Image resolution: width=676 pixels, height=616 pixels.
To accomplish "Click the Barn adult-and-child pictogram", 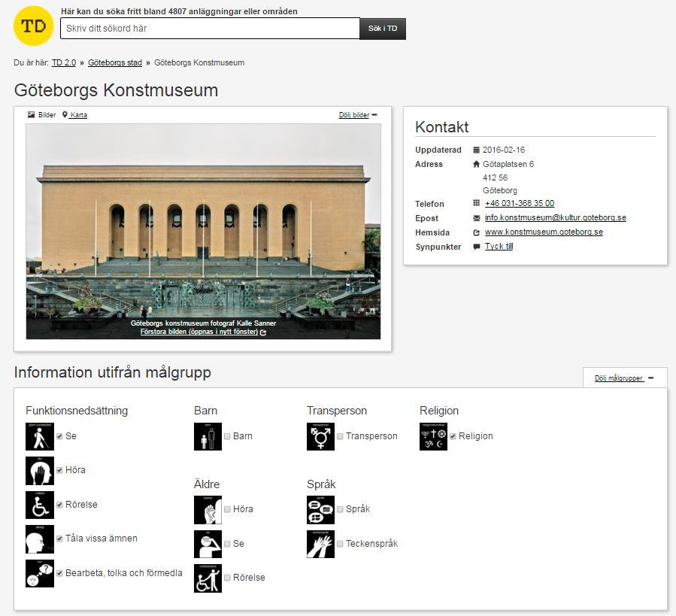I will [x=208, y=436].
